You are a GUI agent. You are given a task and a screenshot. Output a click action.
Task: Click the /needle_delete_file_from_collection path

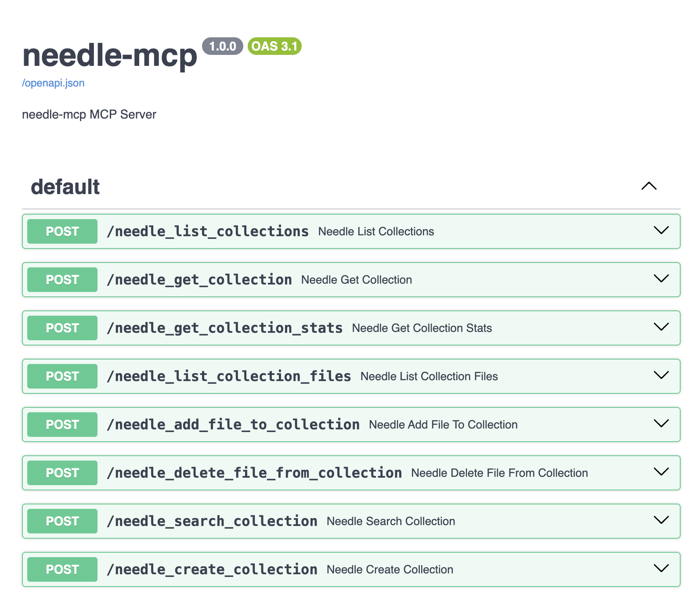(x=254, y=473)
